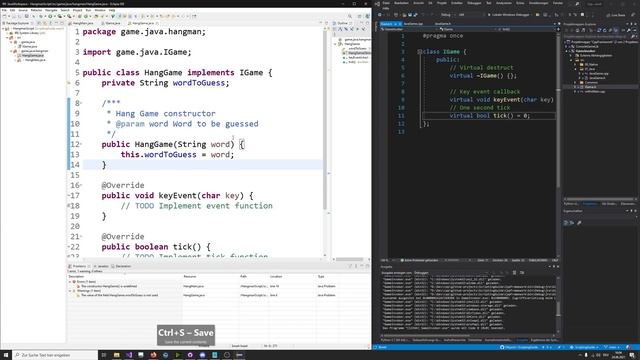640x360 pixels.
Task: Open the Eclipse Source menu
Action: tap(23, 10)
